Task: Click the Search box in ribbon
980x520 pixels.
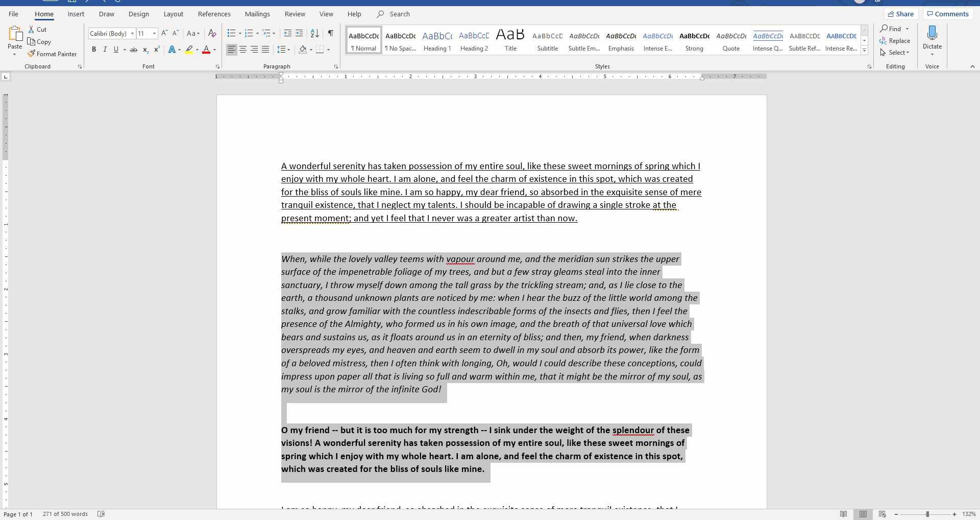Action: pos(400,14)
